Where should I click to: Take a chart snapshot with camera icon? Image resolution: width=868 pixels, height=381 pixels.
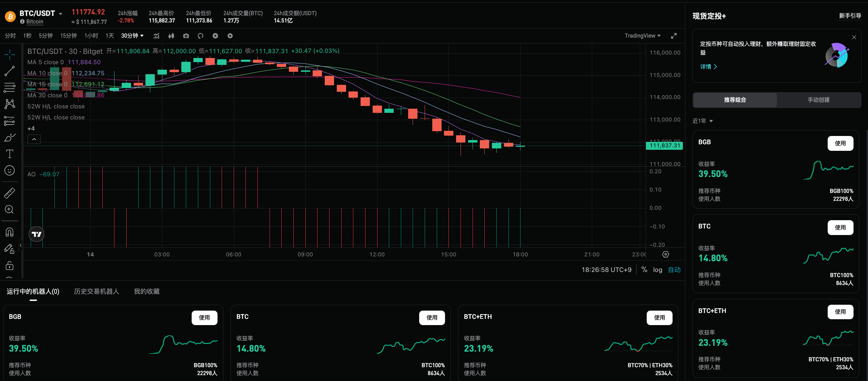click(186, 36)
